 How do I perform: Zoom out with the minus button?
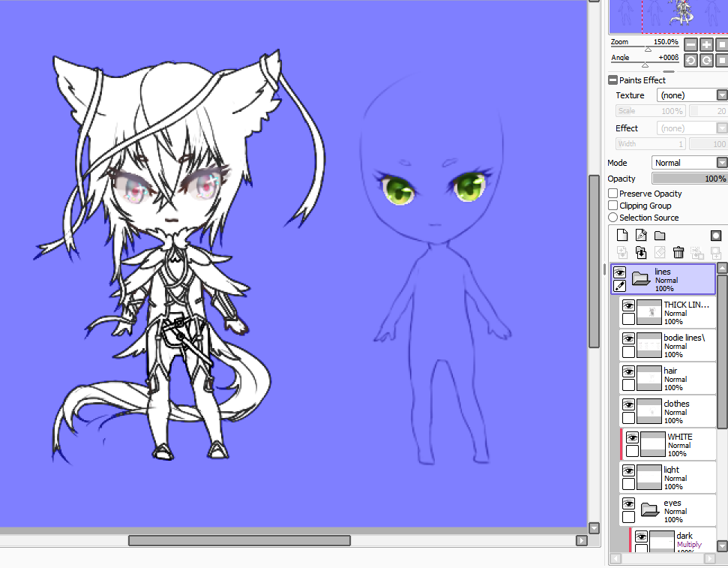pos(691,44)
